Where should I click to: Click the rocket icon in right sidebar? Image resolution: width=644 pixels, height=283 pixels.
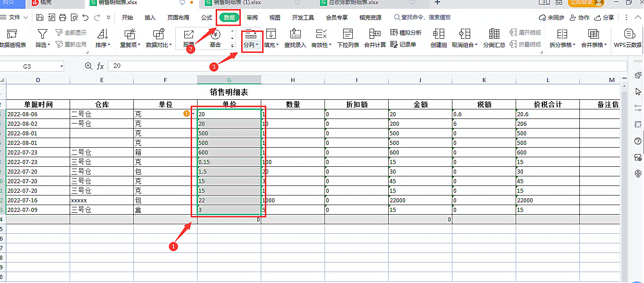638,75
